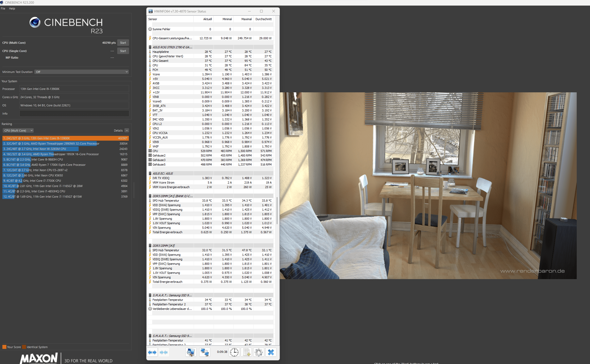Expand the ranking Details arrow button

[127, 131]
